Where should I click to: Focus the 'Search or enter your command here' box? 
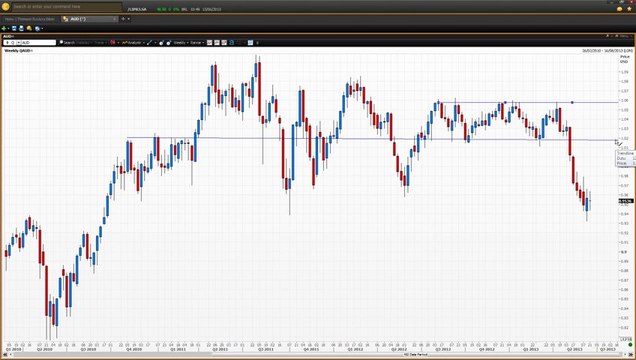point(67,7)
